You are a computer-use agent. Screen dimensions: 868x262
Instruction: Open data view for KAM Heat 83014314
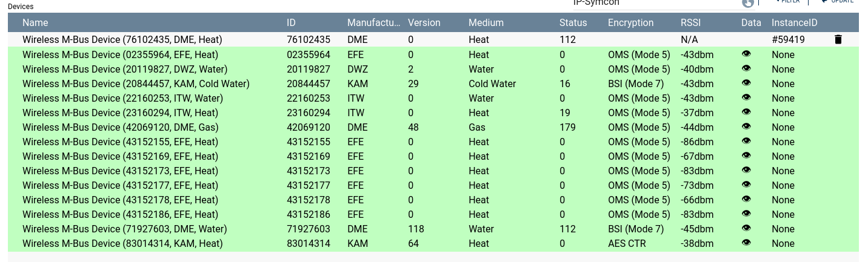coord(746,243)
